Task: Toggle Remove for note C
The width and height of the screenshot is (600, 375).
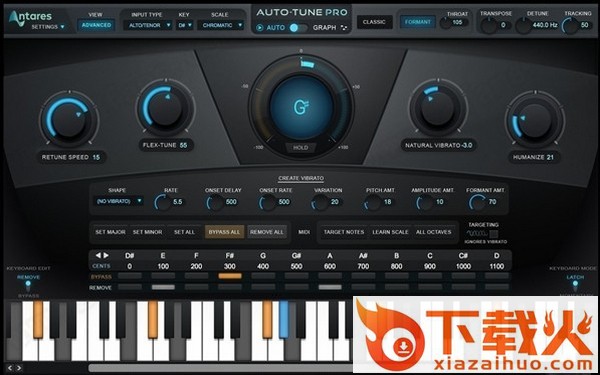Action: [430, 287]
